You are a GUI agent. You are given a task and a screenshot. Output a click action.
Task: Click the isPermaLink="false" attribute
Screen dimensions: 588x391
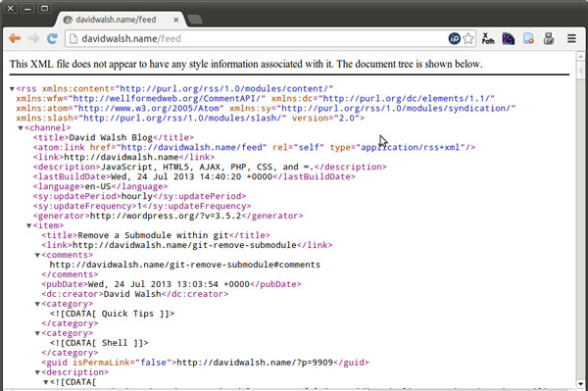point(122,363)
